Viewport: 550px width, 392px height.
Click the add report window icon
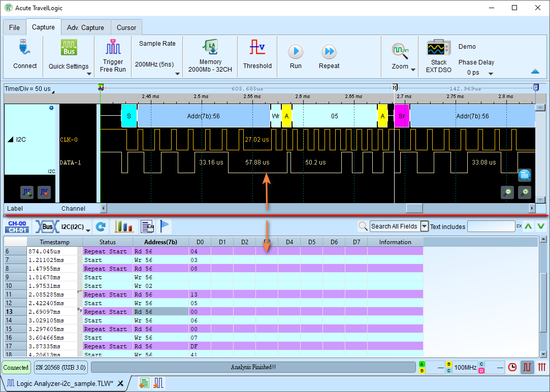144,383
